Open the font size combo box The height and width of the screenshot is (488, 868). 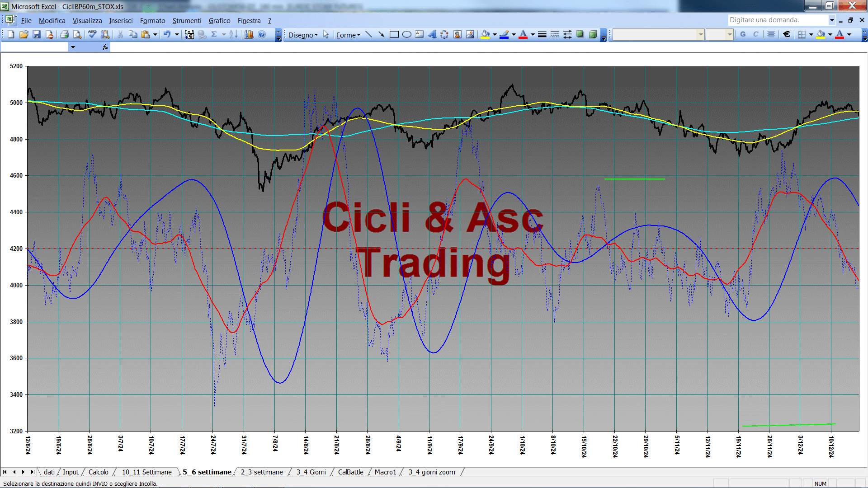click(x=719, y=34)
